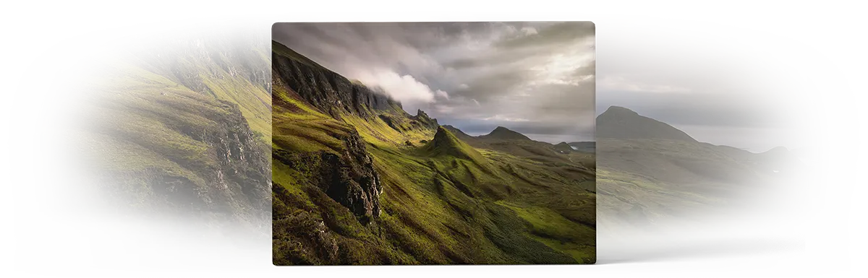Click the tall cliff face at upper left of photo
The height and width of the screenshot is (278, 868).
(x=325, y=85)
